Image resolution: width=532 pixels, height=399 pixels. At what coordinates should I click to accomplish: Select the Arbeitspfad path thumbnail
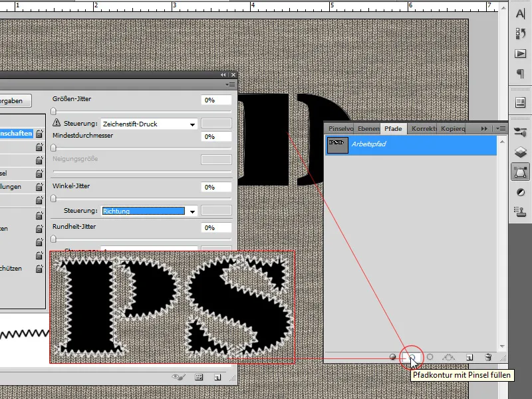click(x=338, y=145)
